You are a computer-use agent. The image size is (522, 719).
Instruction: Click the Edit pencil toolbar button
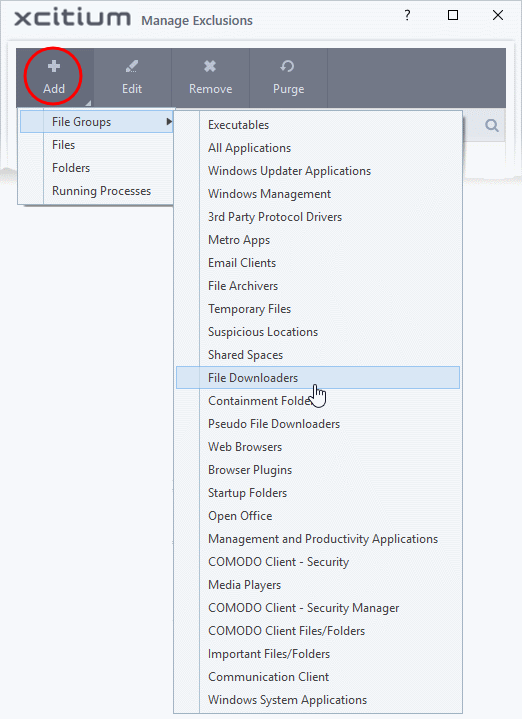(132, 77)
